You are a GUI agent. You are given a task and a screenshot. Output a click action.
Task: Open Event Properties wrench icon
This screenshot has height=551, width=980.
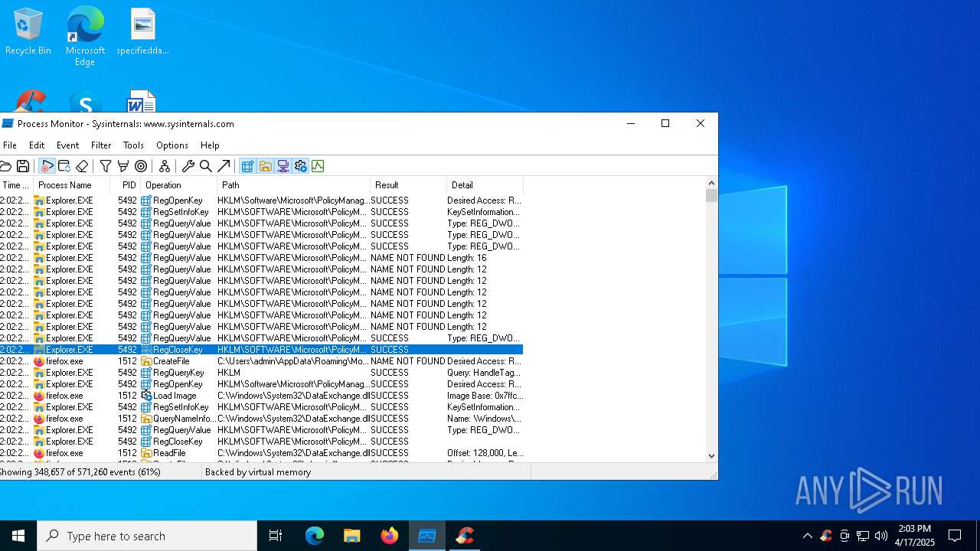(x=188, y=166)
